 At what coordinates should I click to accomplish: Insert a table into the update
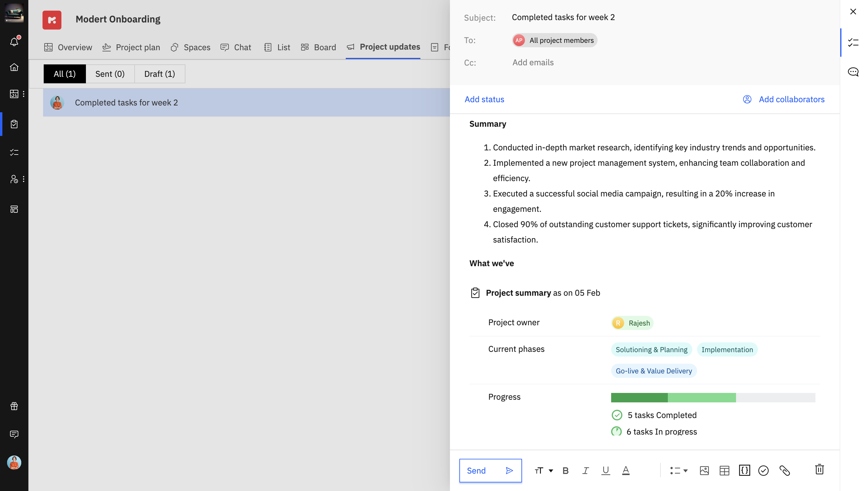point(724,470)
